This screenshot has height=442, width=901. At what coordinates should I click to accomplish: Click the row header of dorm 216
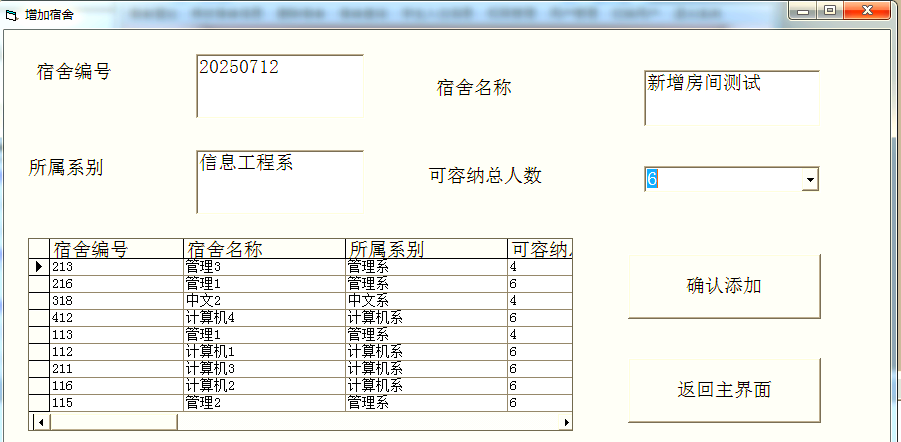click(39, 284)
